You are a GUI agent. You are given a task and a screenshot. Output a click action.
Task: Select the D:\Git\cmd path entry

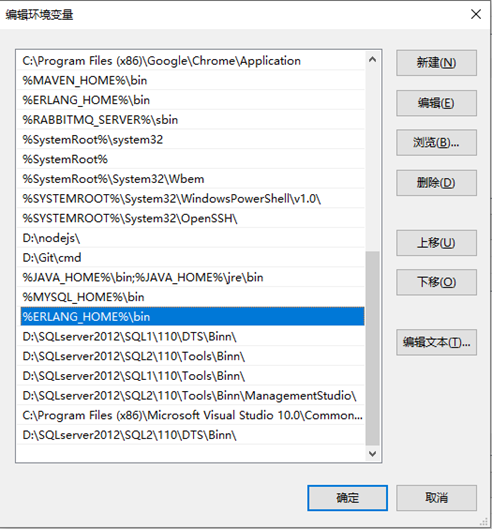pyautogui.click(x=191, y=258)
